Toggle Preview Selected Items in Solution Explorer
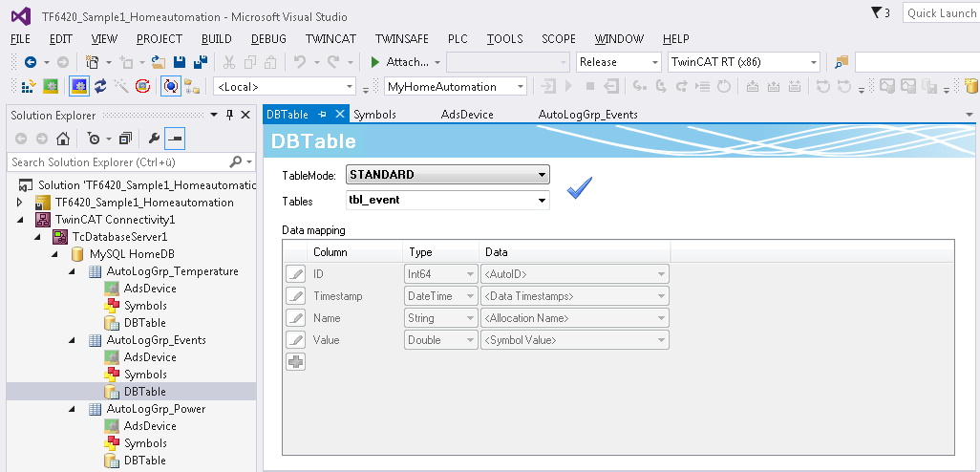This screenshot has height=472, width=980. [175, 139]
